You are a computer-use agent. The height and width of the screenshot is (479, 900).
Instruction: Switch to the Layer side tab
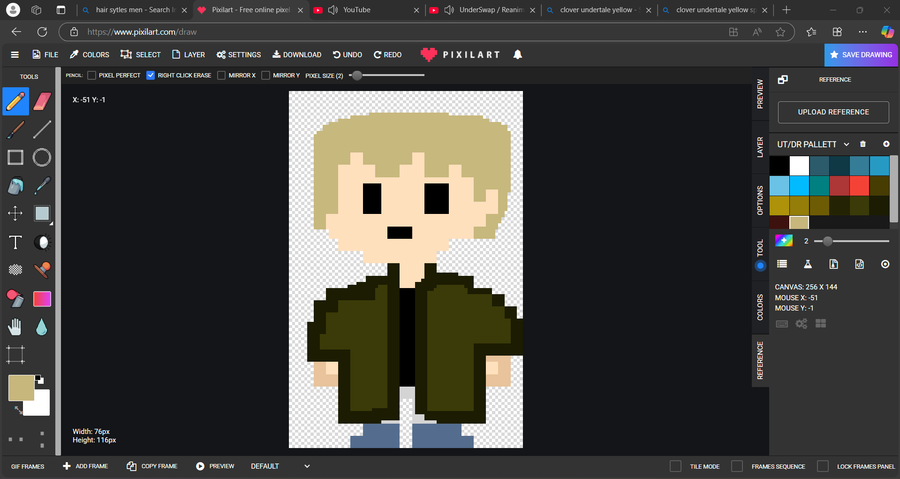[x=760, y=147]
